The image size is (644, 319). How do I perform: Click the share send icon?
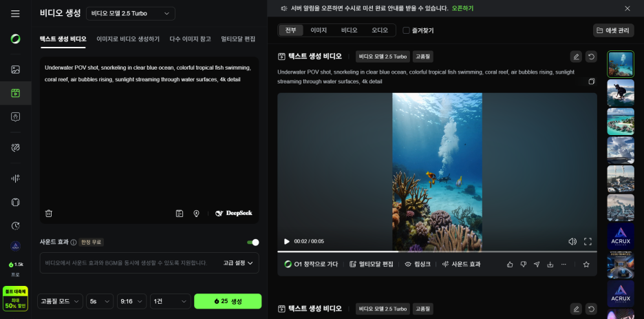[537, 265]
